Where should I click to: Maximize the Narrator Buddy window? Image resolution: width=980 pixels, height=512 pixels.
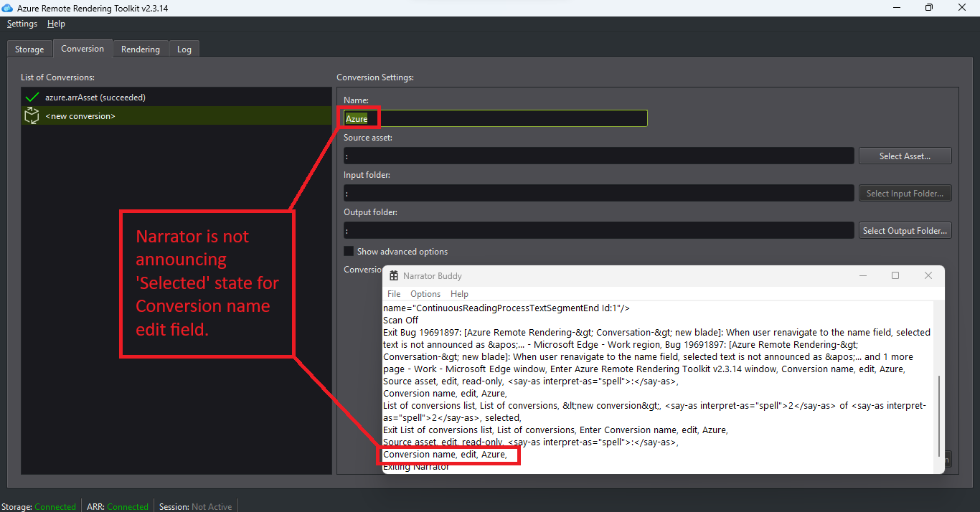[895, 275]
